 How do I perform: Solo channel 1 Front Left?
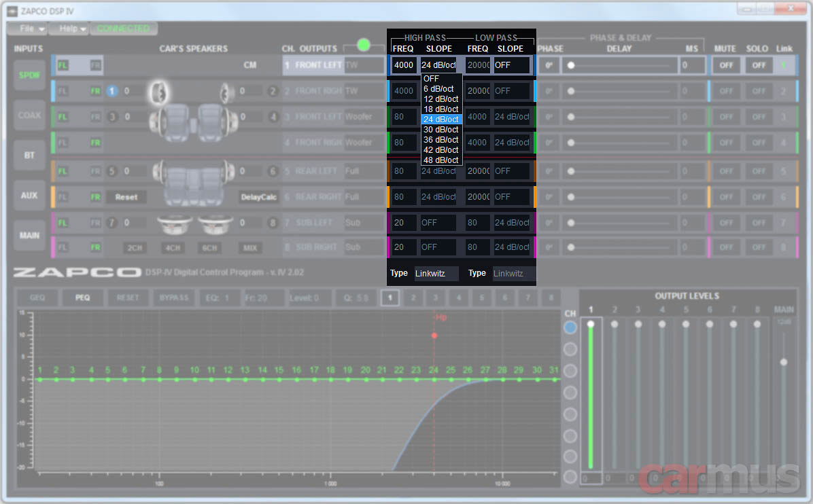pos(759,65)
